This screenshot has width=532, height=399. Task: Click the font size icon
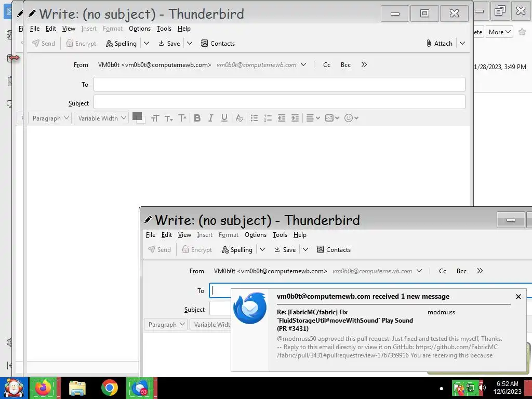pyautogui.click(x=155, y=118)
